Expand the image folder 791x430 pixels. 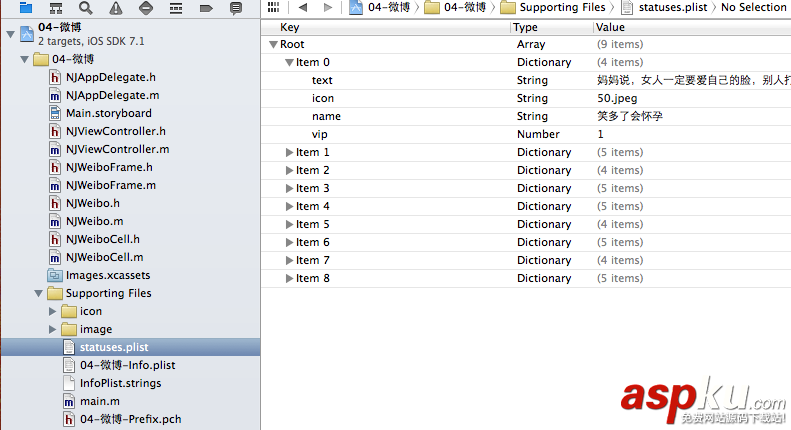(52, 330)
